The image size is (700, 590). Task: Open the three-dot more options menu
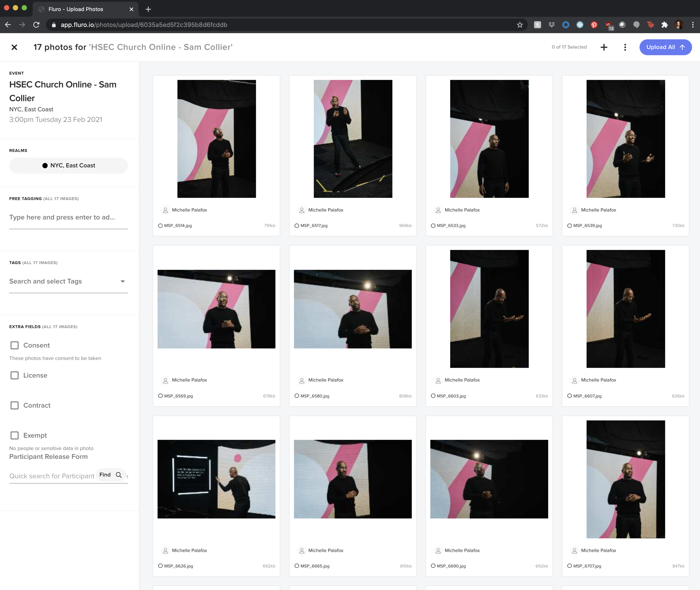625,47
